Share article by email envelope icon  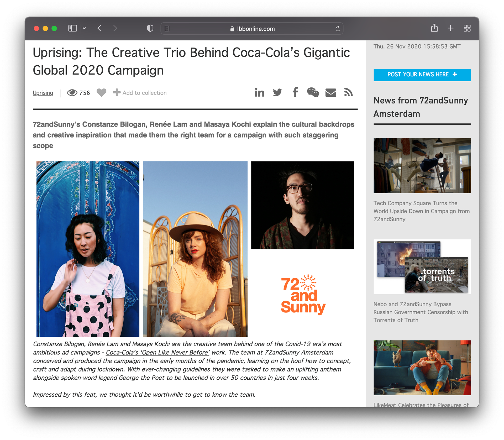coord(331,93)
